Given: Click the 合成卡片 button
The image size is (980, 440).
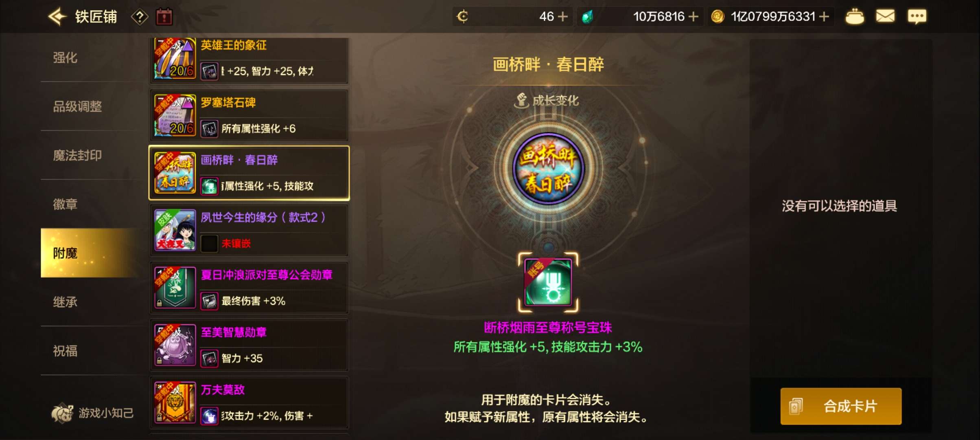Looking at the screenshot, I should pyautogui.click(x=841, y=406).
